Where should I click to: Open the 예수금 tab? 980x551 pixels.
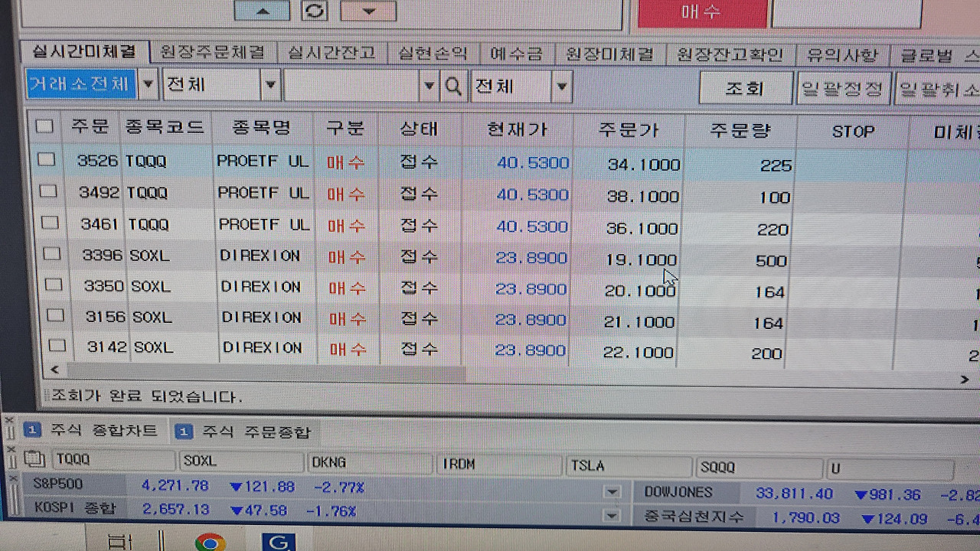coord(516,54)
